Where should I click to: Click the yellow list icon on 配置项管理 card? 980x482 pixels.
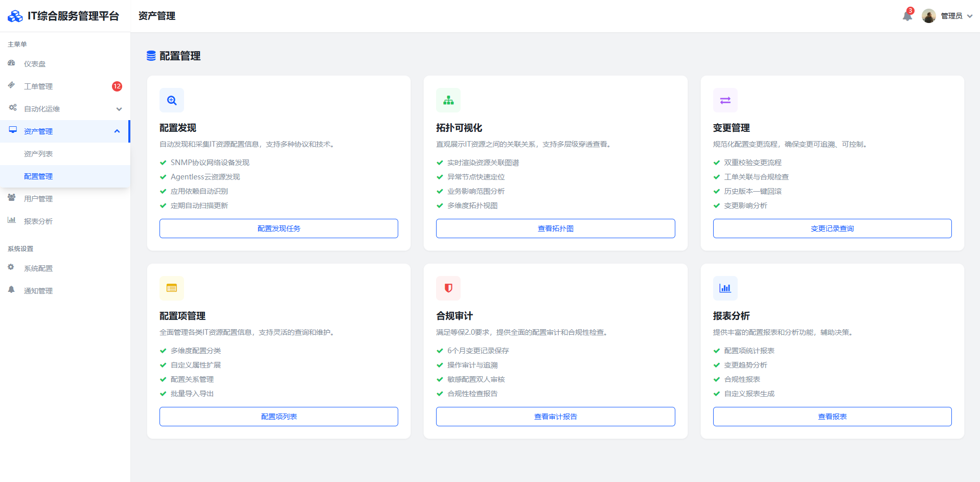point(172,288)
